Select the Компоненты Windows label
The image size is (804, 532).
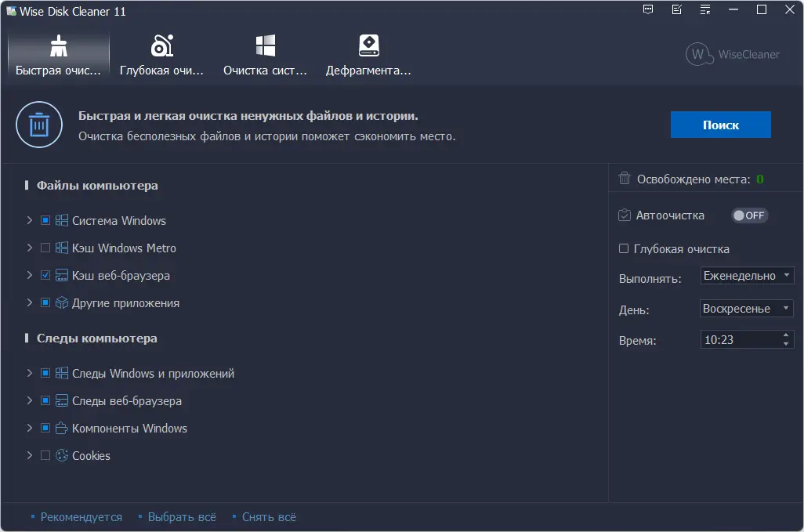(x=129, y=429)
